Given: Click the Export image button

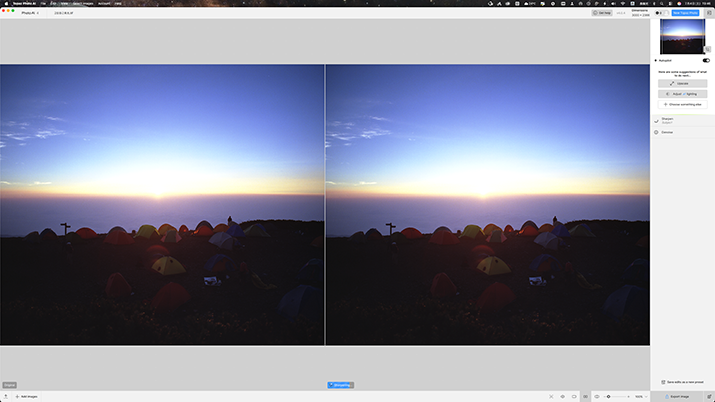Looking at the screenshot, I should pyautogui.click(x=677, y=397).
